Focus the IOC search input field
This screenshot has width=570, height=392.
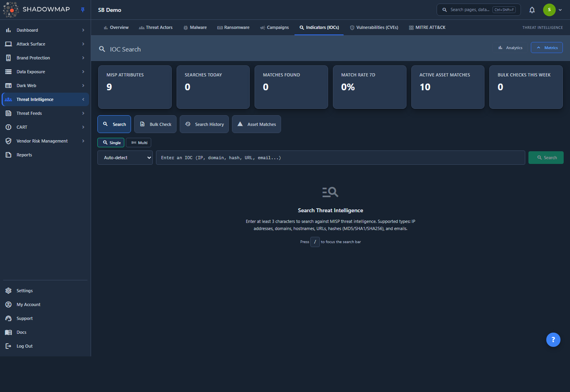point(340,158)
